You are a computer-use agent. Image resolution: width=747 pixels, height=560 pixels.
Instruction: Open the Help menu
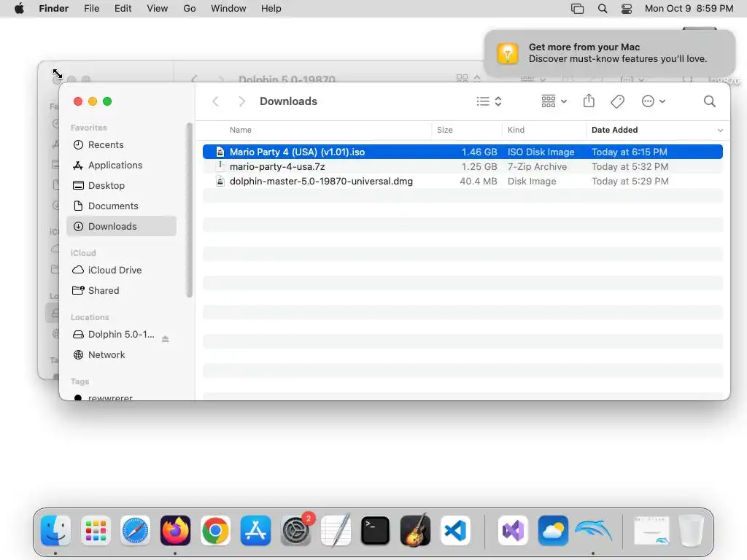pos(271,9)
